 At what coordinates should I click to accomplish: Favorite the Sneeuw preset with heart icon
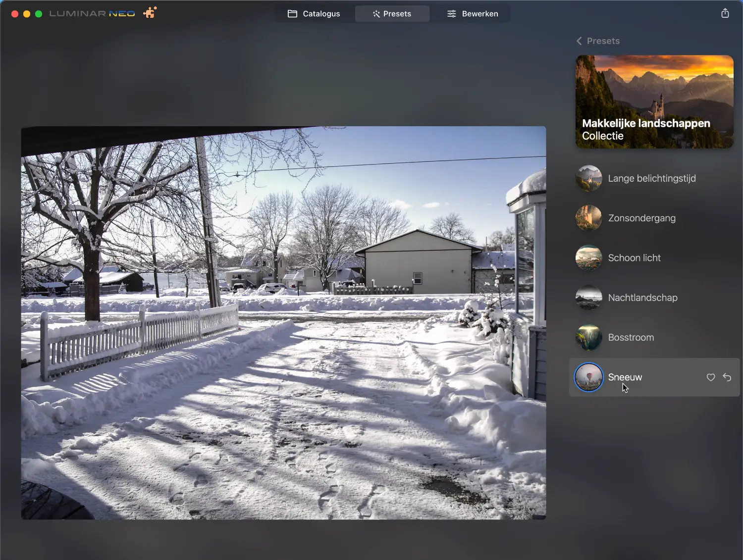click(x=711, y=377)
